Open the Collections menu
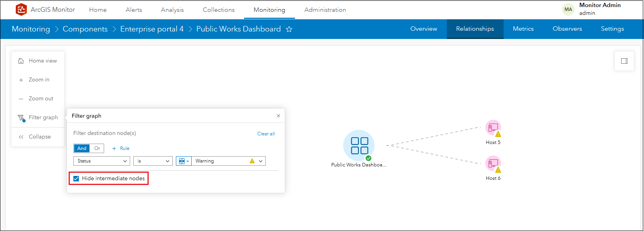 [218, 10]
